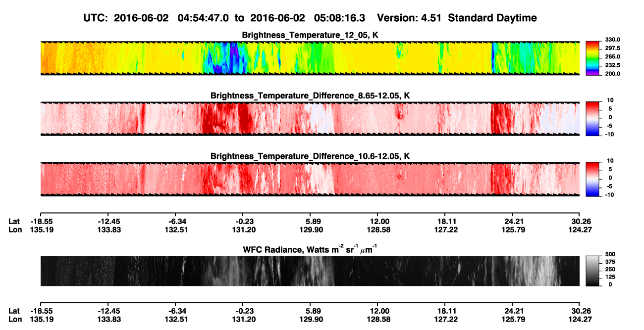644x330 pixels.
Task: Click the 500 tick on WFC colorbar
Action: tap(609, 254)
